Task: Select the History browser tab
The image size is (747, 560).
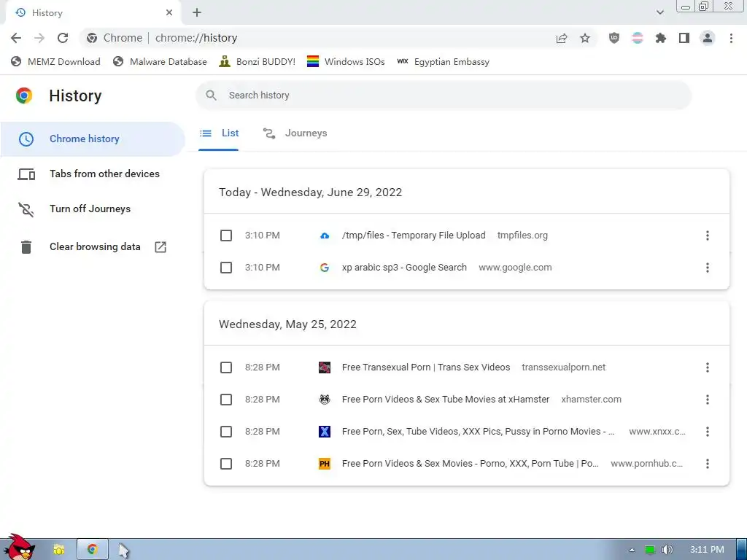Action: (x=93, y=13)
